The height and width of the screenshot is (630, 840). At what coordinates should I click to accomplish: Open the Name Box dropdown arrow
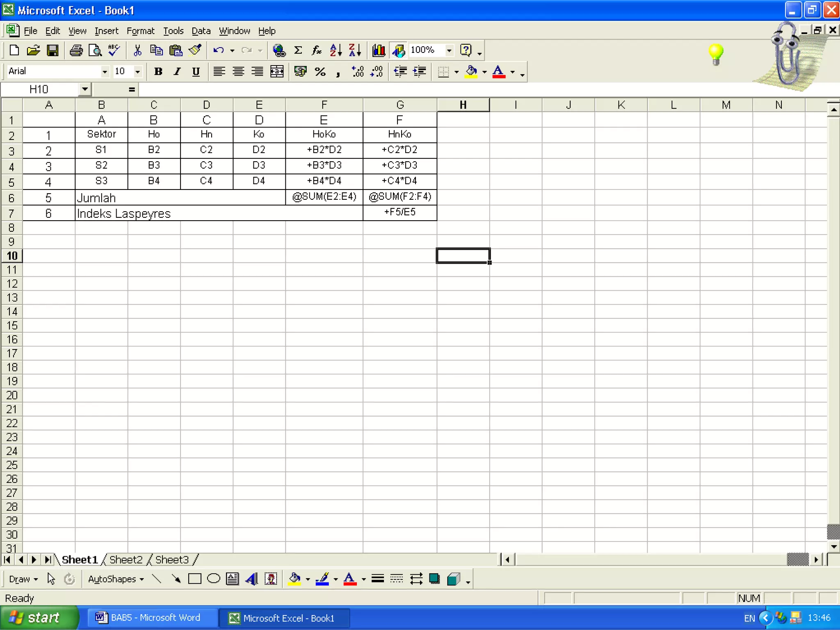tap(84, 89)
